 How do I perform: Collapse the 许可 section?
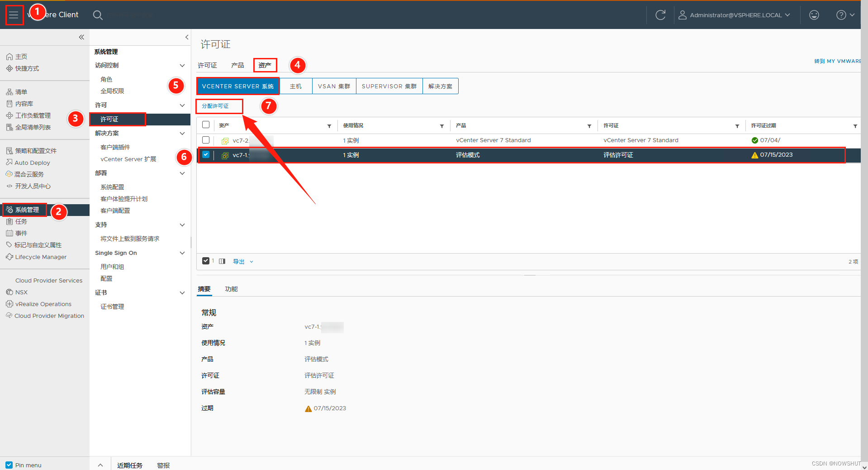182,106
